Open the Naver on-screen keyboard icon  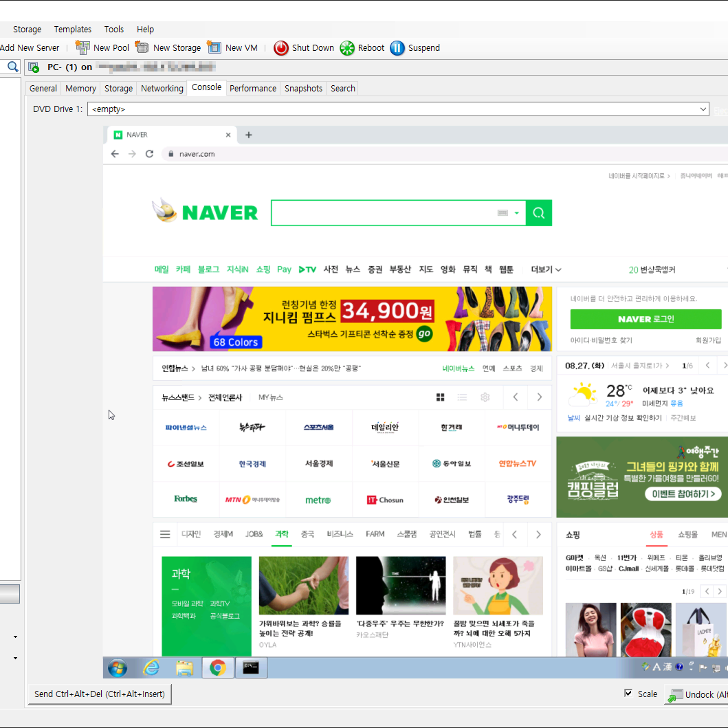click(x=503, y=213)
